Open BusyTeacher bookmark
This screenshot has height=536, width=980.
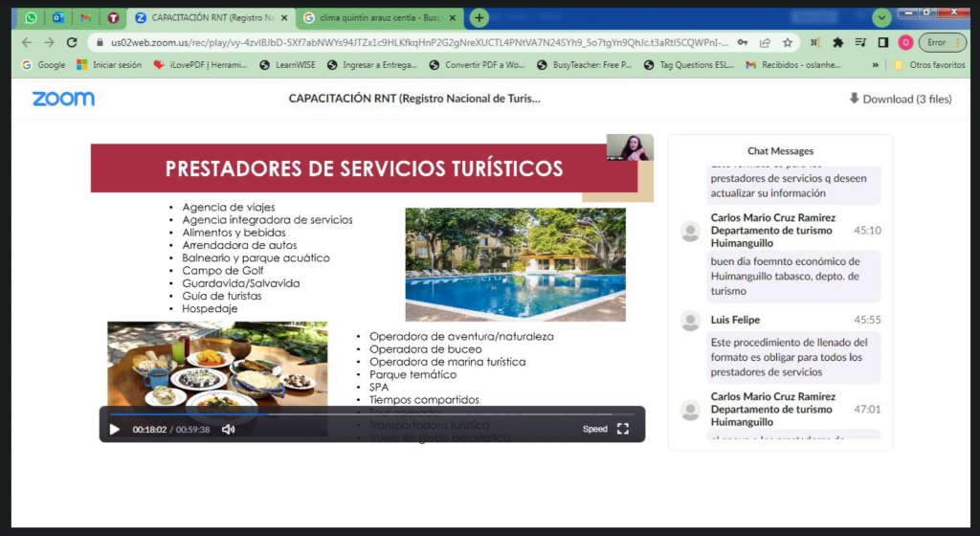(585, 64)
